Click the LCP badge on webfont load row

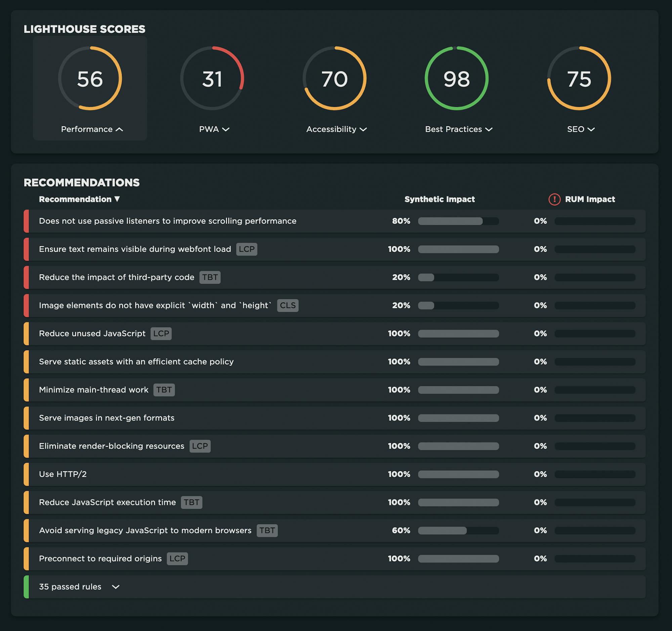[246, 249]
